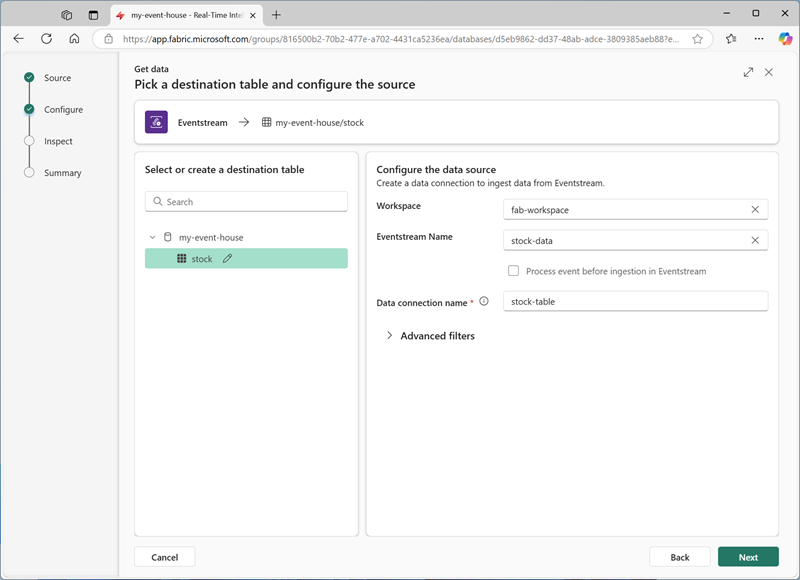The image size is (800, 580).
Task: Edit stock table name pencil icon
Action: coord(228,259)
